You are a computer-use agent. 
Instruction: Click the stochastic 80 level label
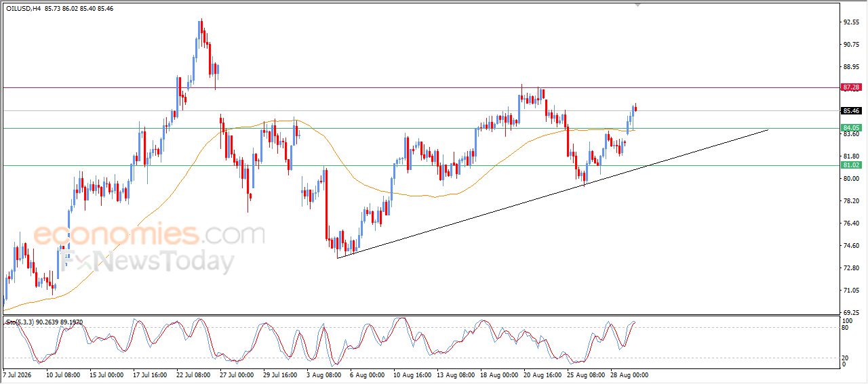(x=845, y=328)
